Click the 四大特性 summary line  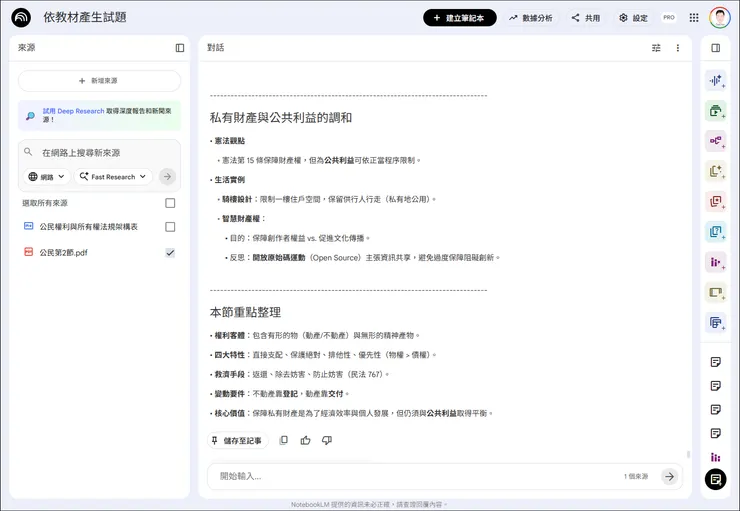pos(325,355)
